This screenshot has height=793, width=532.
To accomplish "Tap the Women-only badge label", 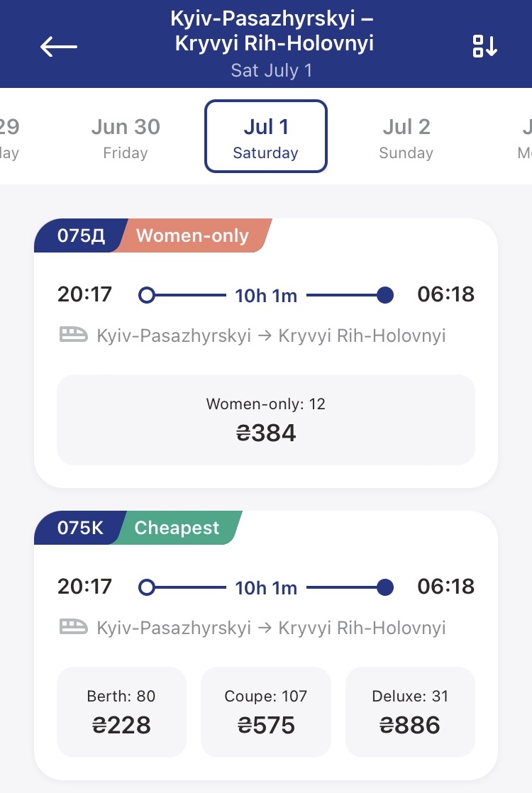I will [x=192, y=235].
